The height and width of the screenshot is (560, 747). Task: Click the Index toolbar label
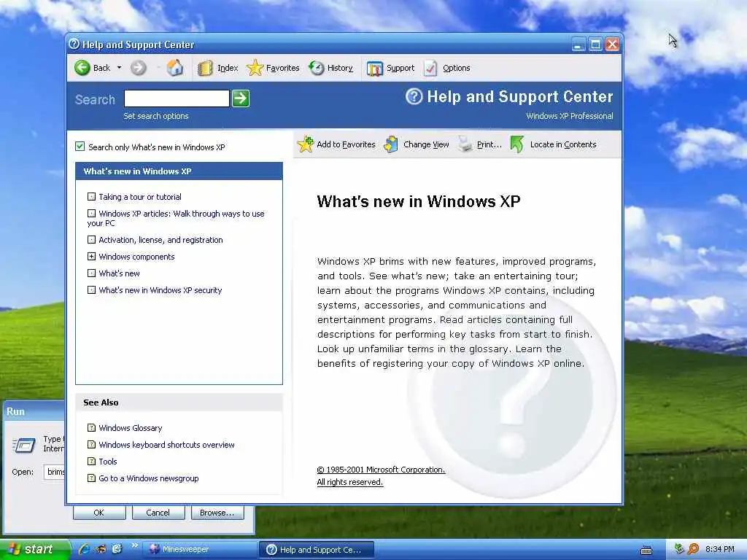pyautogui.click(x=228, y=68)
